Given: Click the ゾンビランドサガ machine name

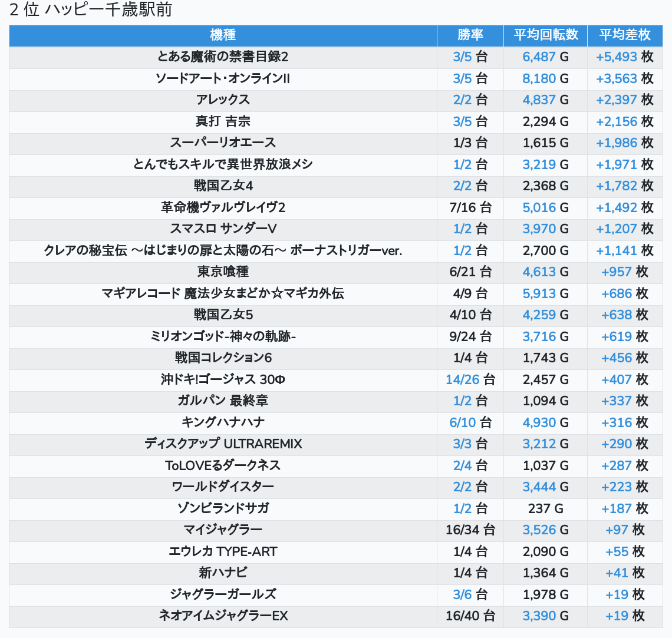Looking at the screenshot, I should click(x=223, y=508).
